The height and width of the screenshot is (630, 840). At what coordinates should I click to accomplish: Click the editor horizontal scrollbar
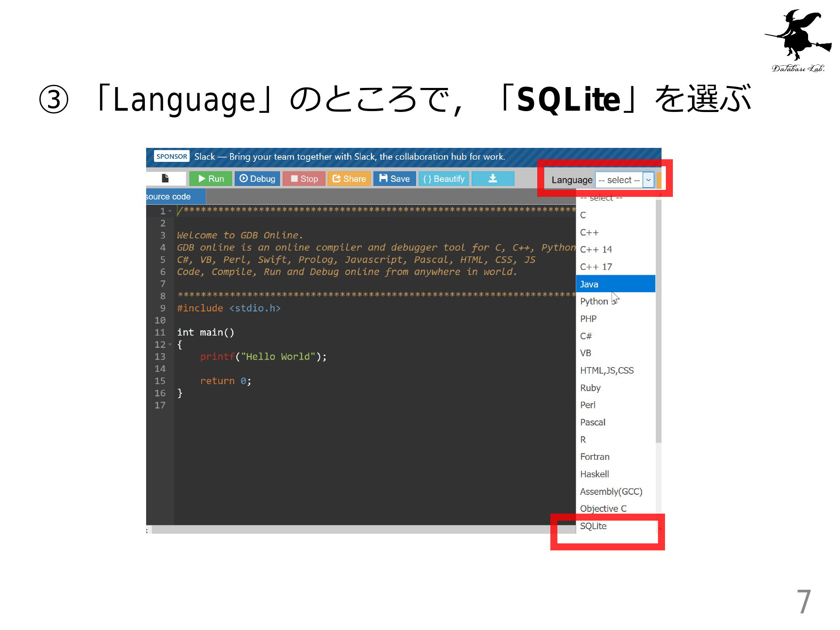[363, 530]
